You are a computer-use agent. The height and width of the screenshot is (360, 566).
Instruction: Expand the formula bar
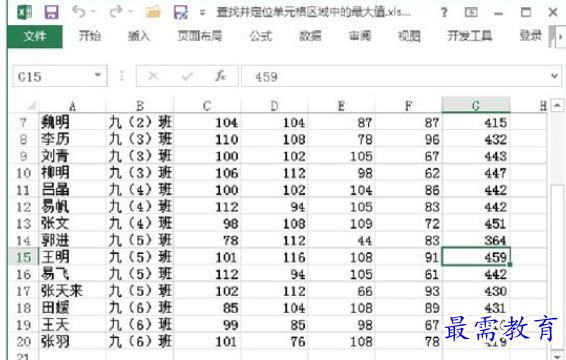(554, 76)
